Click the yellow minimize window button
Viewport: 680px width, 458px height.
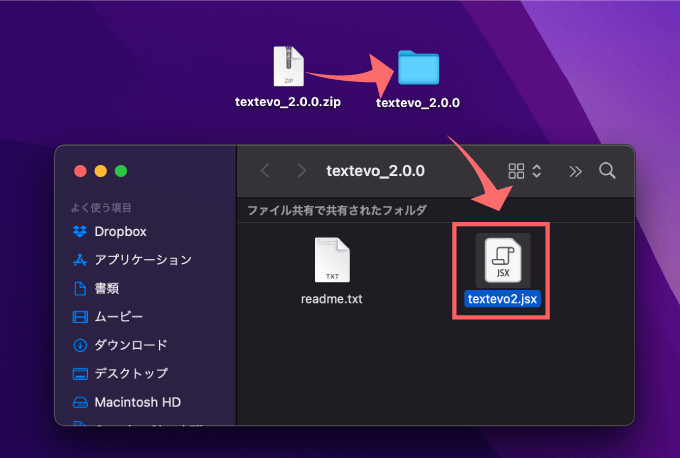coord(101,171)
